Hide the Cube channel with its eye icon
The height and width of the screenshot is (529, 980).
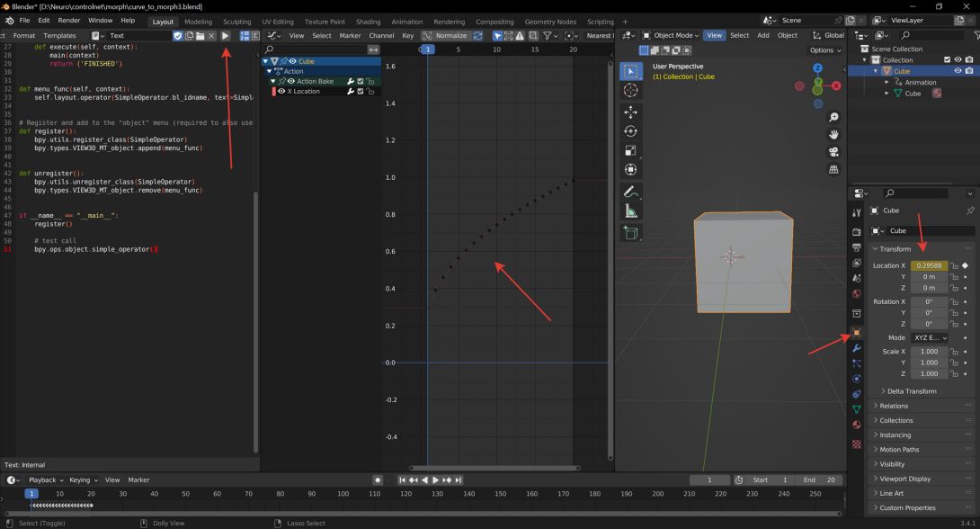292,61
